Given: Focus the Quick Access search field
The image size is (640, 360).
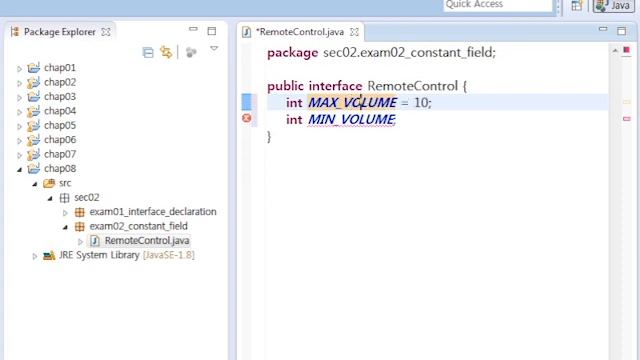Looking at the screenshot, I should coord(498,5).
